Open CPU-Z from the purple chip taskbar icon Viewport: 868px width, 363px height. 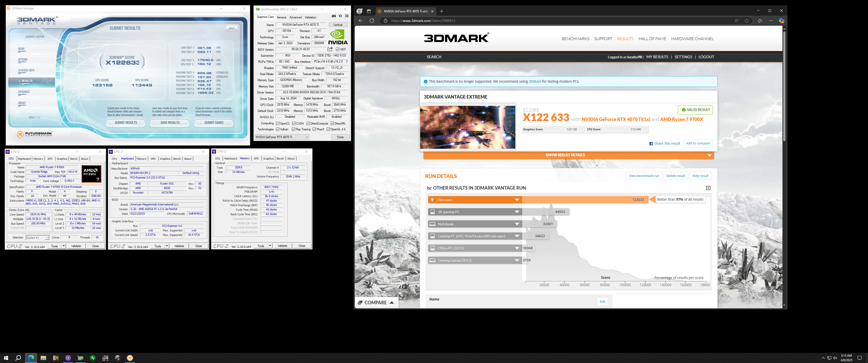pyautogui.click(x=68, y=358)
